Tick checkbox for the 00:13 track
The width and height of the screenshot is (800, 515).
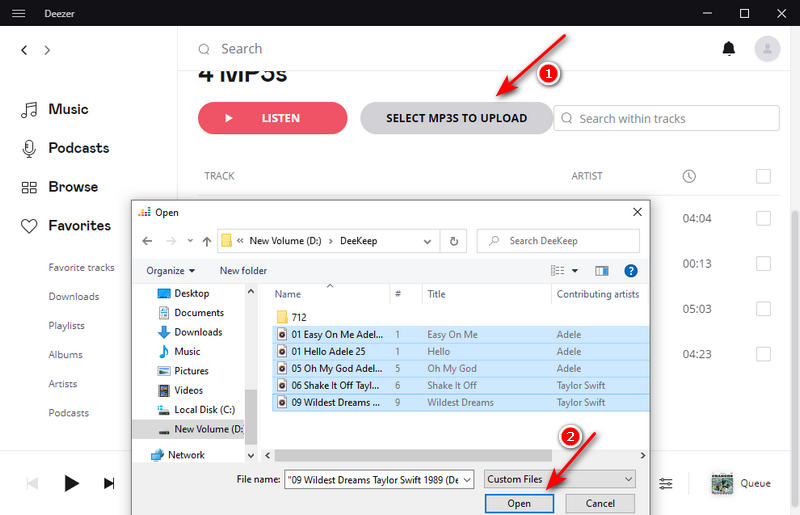point(763,263)
